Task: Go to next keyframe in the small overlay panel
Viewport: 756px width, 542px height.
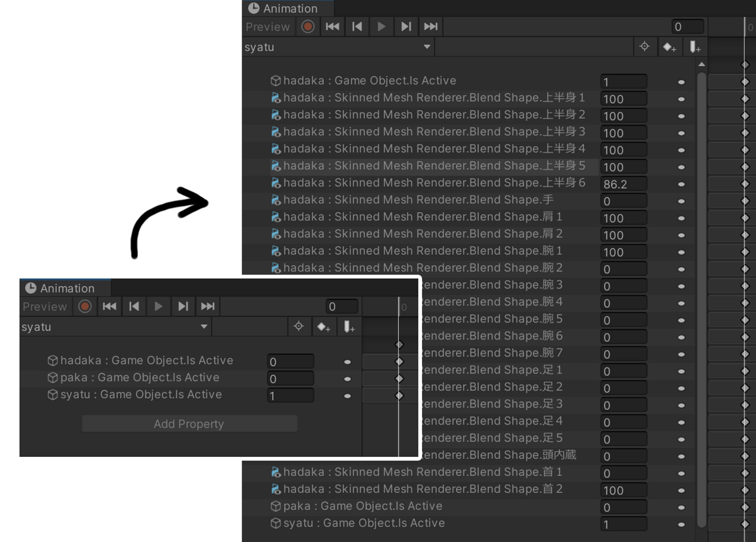Action: (x=183, y=307)
